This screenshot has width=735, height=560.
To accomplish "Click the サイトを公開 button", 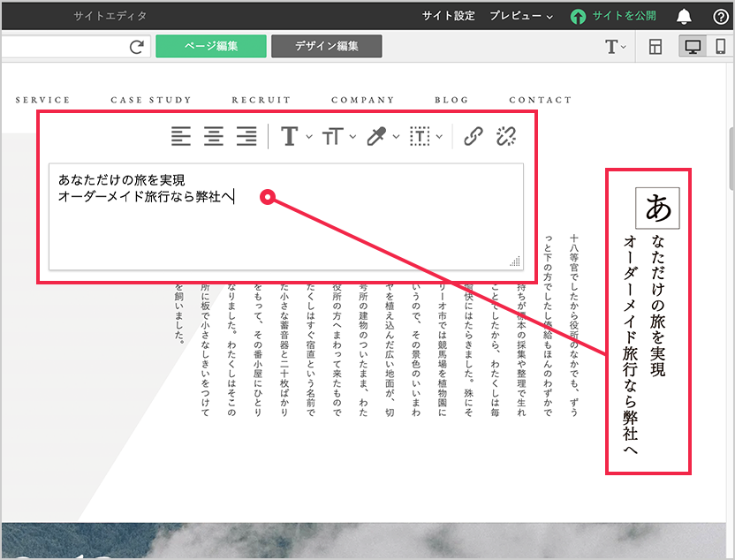I will [613, 16].
